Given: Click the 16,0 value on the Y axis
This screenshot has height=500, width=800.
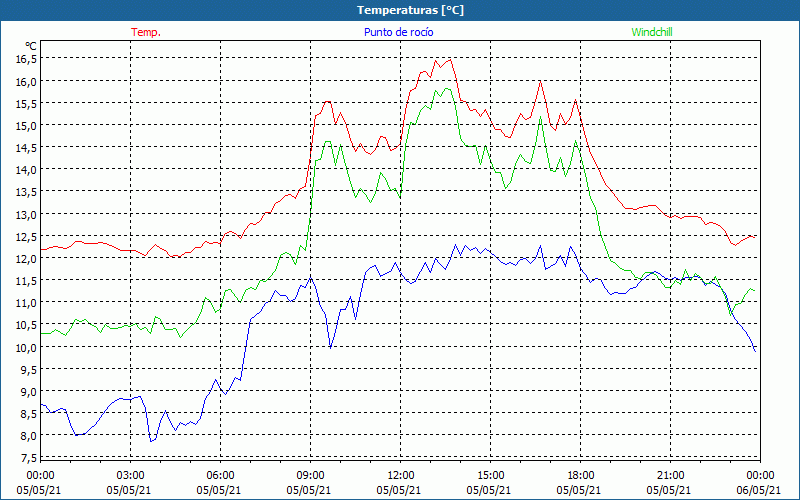Looking at the screenshot, I should pos(27,82).
